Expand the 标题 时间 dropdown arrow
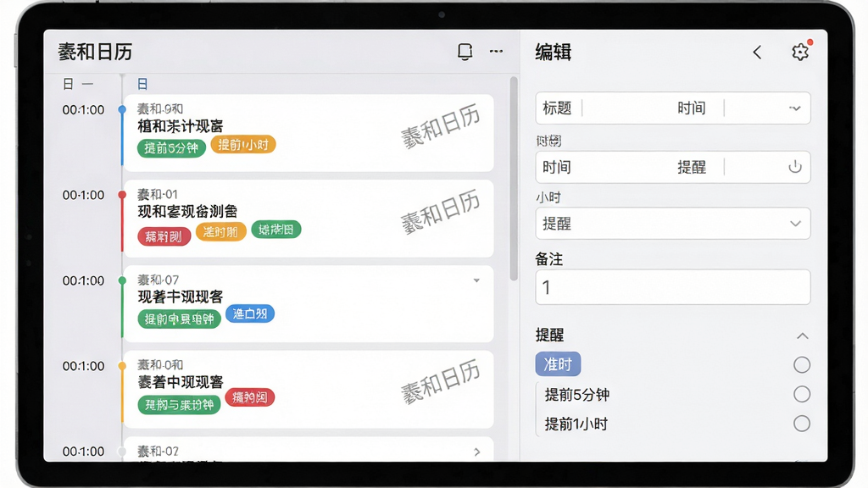 point(795,108)
